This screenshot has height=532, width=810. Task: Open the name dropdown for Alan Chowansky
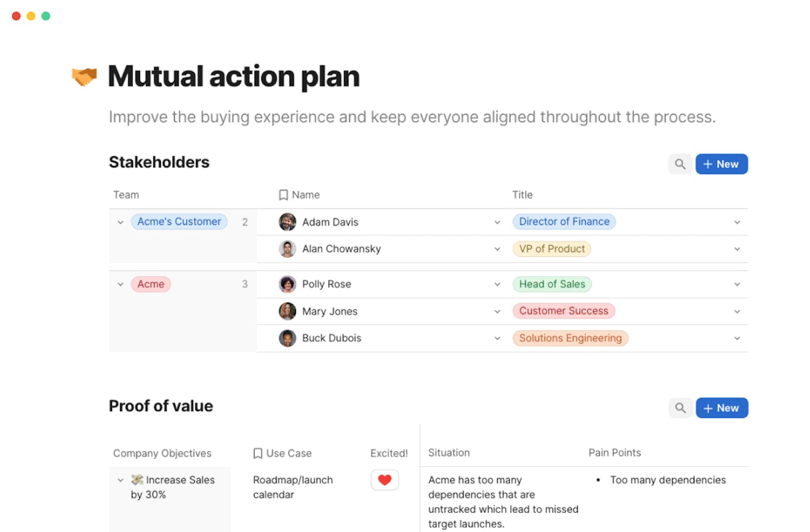[497, 249]
